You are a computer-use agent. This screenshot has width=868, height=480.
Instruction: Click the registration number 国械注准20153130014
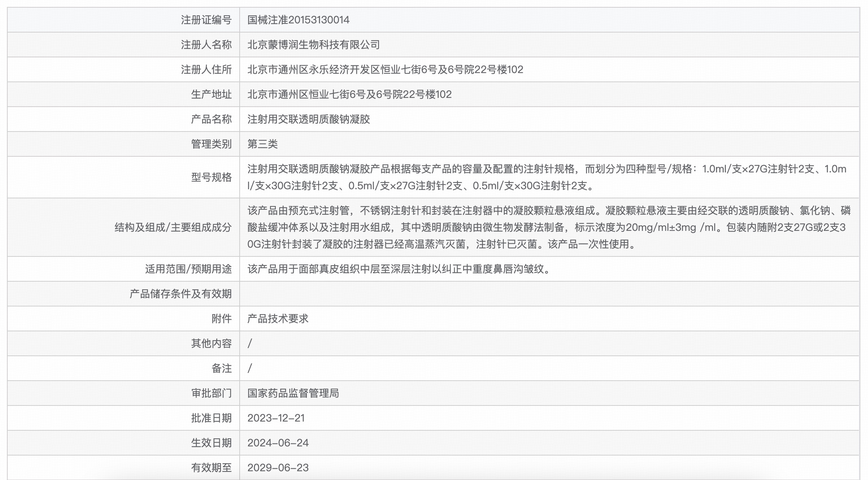(x=298, y=20)
